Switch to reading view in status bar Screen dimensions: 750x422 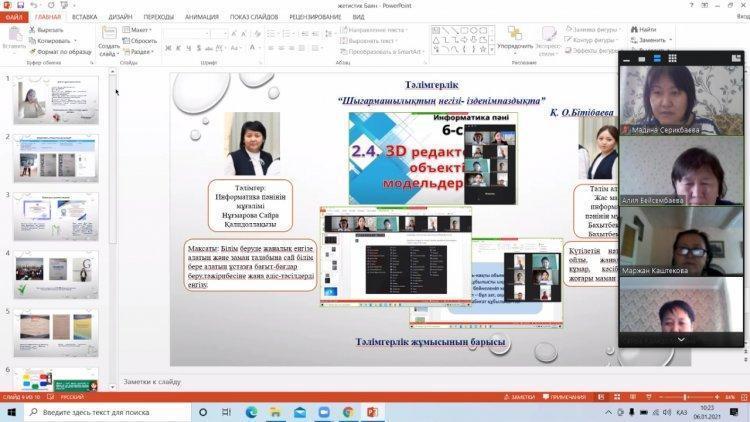[633, 397]
